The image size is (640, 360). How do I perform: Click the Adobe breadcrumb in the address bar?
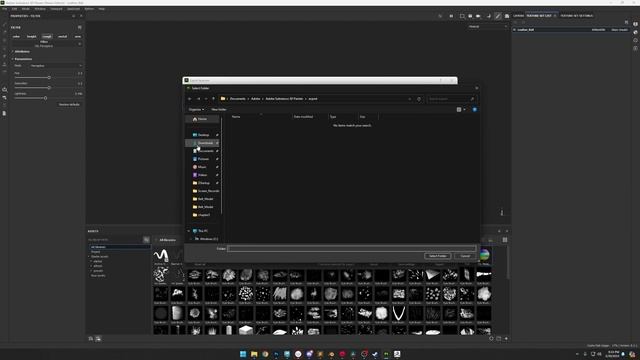click(x=256, y=99)
